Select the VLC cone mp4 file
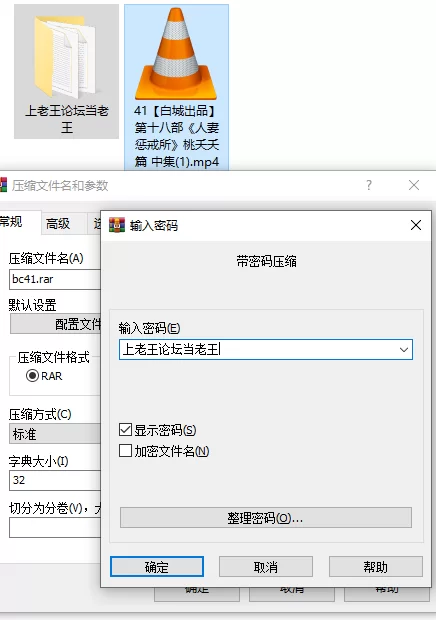Viewport: 436px width, 620px height. coord(176,87)
